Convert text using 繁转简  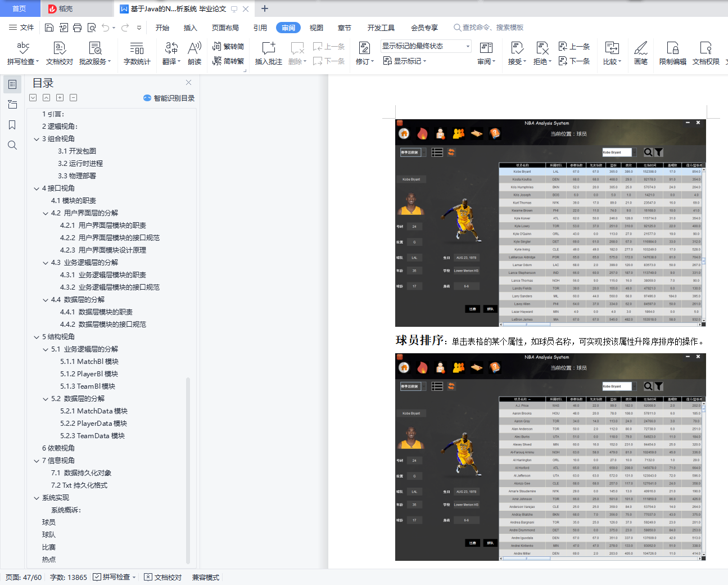228,46
